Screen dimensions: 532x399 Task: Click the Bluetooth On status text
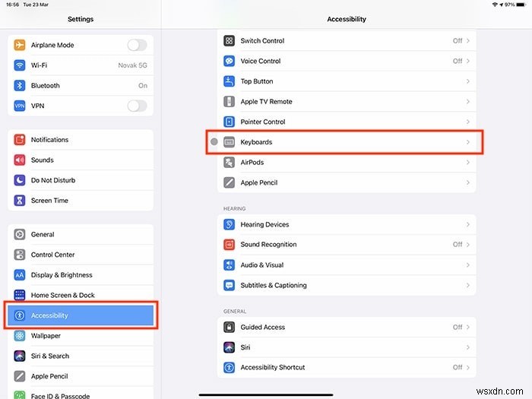click(x=143, y=85)
